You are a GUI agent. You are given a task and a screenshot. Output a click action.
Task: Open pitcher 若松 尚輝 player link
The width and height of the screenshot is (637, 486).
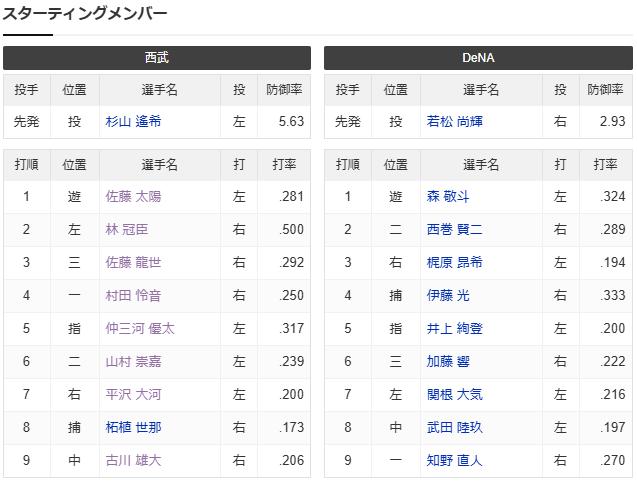click(455, 122)
